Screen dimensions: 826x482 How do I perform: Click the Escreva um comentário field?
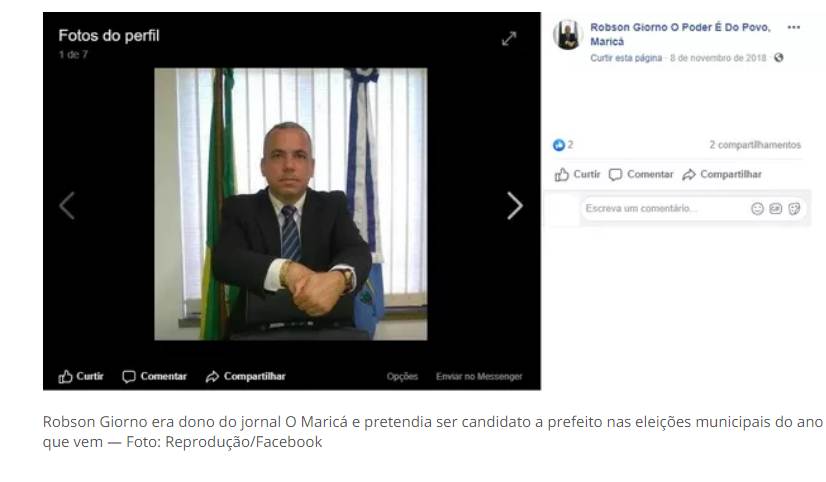(x=666, y=209)
